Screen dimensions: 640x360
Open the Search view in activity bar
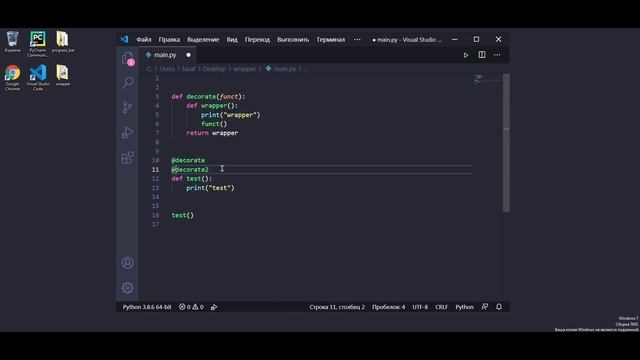pos(128,82)
